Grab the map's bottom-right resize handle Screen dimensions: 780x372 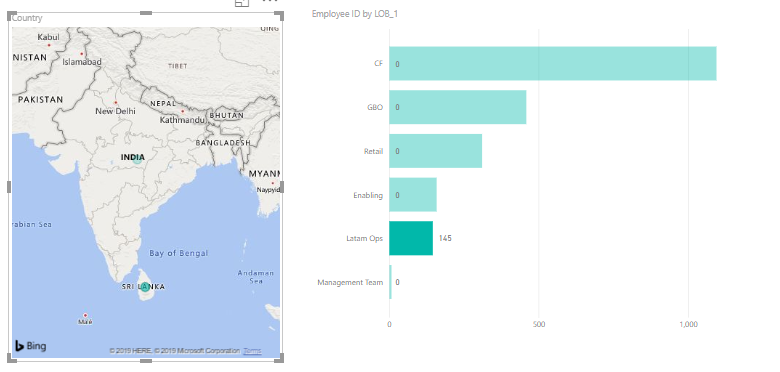[x=280, y=358]
